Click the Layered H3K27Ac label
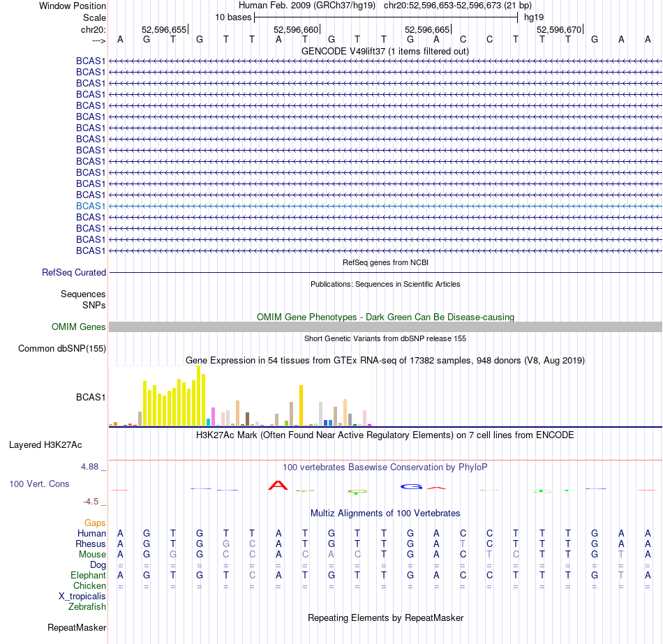 pyautogui.click(x=45, y=445)
